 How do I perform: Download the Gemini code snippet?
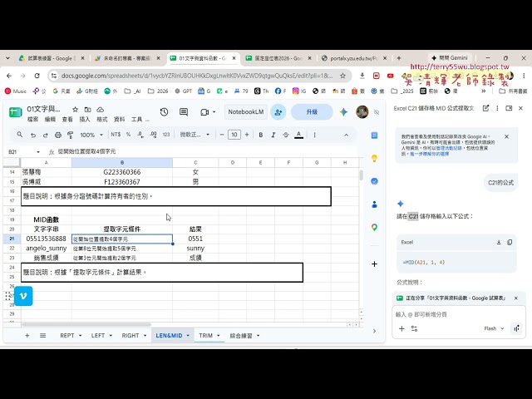(499, 242)
